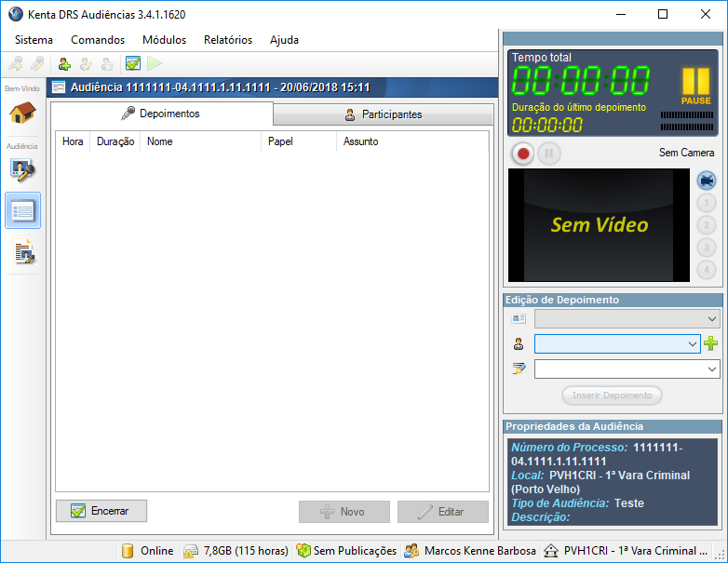Select camera number 4
728x563 pixels.
click(707, 270)
